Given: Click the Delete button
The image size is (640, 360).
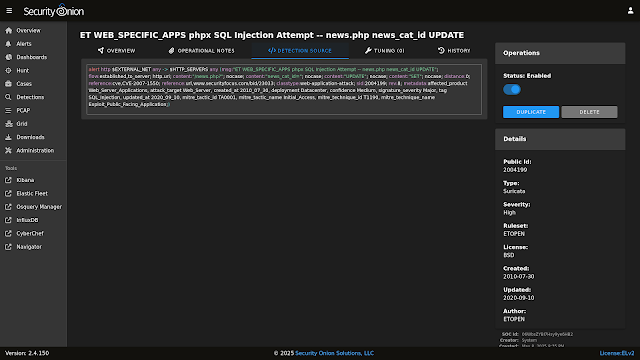Looking at the screenshot, I should 589,112.
